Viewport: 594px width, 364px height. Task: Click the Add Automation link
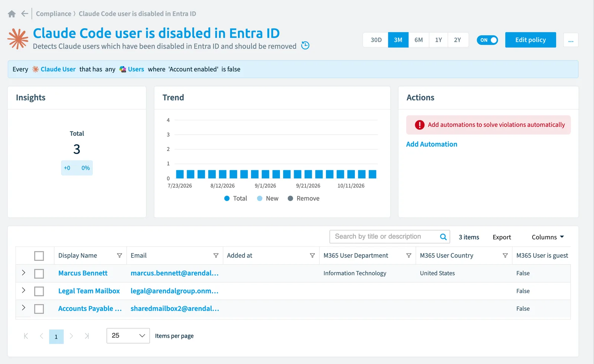click(432, 144)
